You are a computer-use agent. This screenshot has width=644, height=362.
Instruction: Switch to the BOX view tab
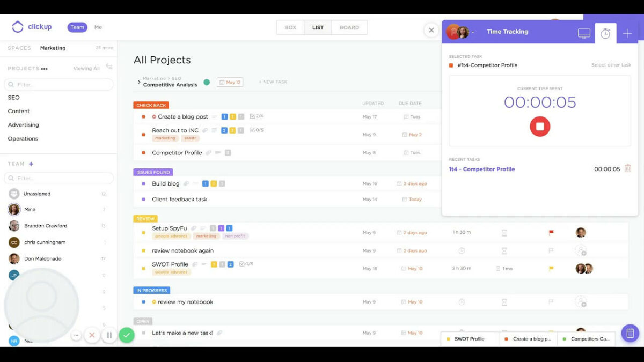coord(290,27)
